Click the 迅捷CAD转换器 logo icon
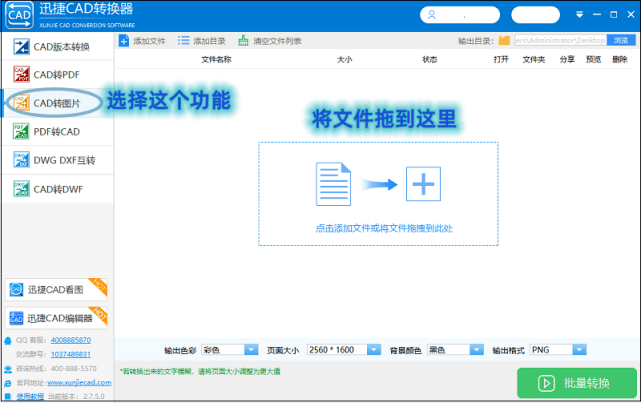Viewport: 641px width, 403px height. click(19, 15)
